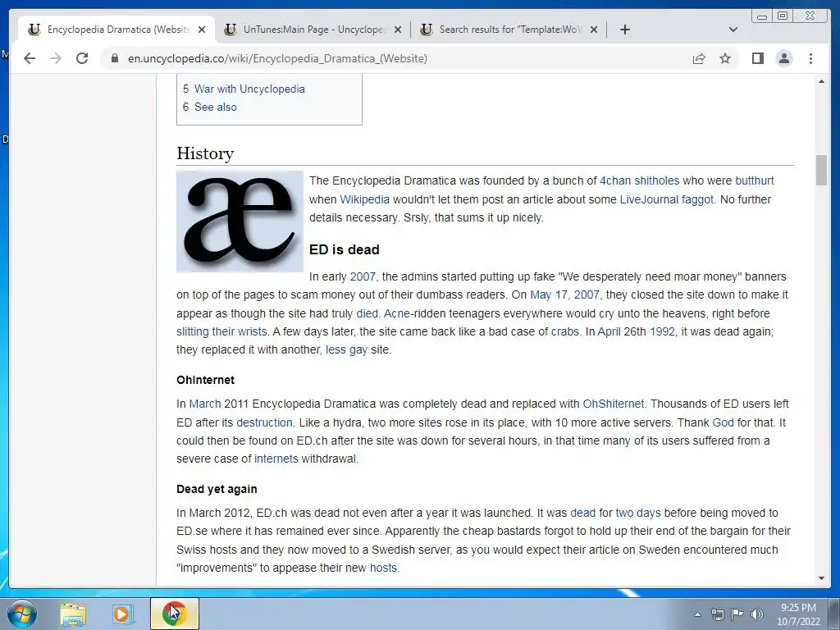Jump to War with Uncyclopedia section

click(249, 89)
